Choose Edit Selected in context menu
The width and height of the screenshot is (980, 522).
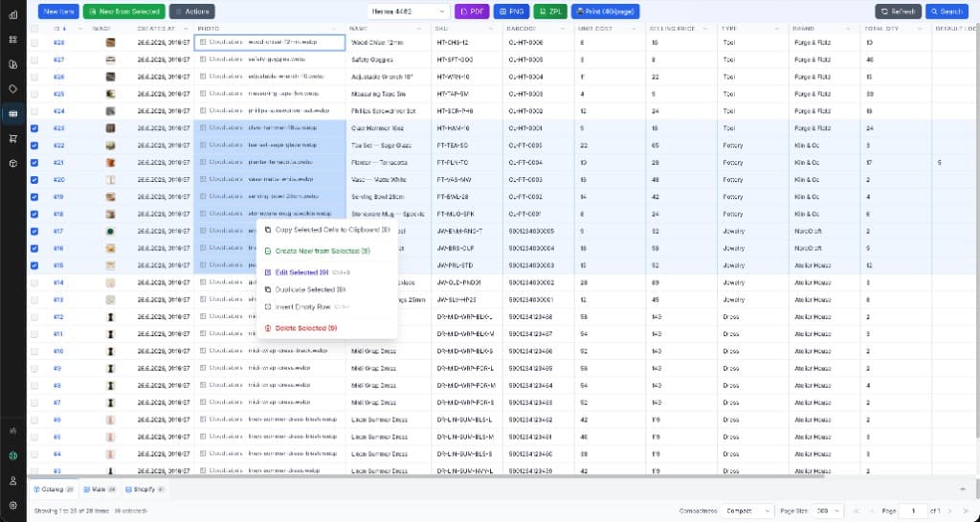tap(327, 273)
